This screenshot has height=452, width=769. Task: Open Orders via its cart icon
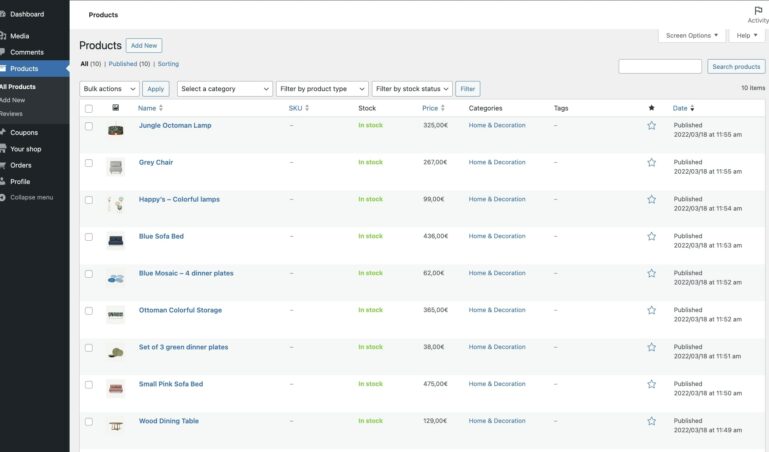pos(3,165)
